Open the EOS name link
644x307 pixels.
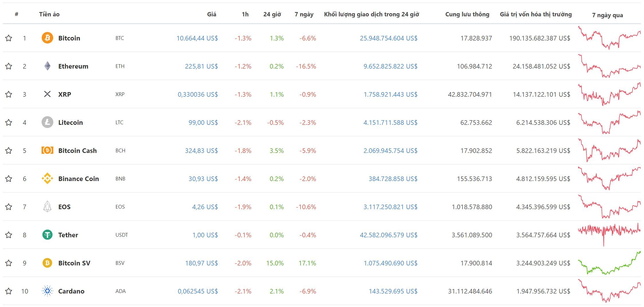click(64, 207)
